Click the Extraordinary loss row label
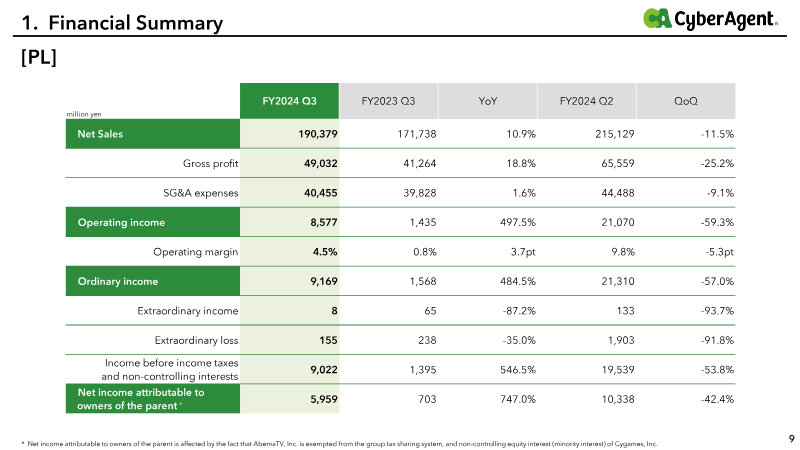 pos(196,340)
